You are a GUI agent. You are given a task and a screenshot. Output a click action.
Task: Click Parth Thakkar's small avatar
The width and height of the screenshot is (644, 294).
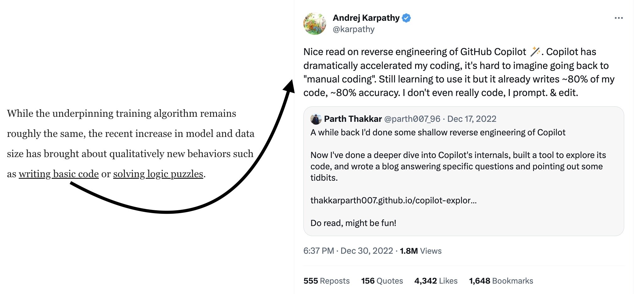316,119
